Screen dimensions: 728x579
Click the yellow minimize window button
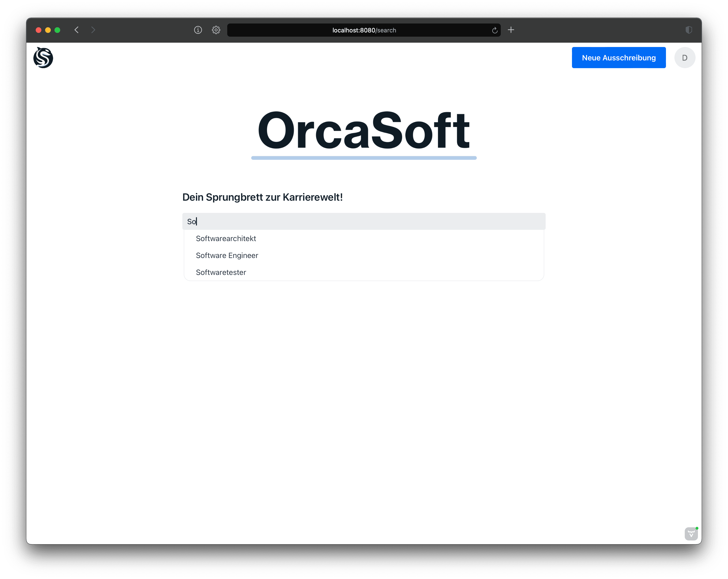click(48, 30)
